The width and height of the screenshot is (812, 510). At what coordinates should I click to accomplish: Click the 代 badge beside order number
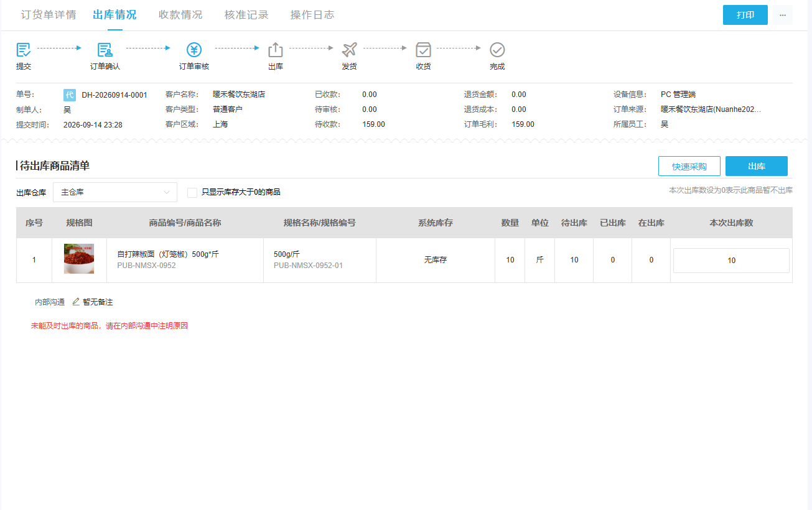click(70, 95)
